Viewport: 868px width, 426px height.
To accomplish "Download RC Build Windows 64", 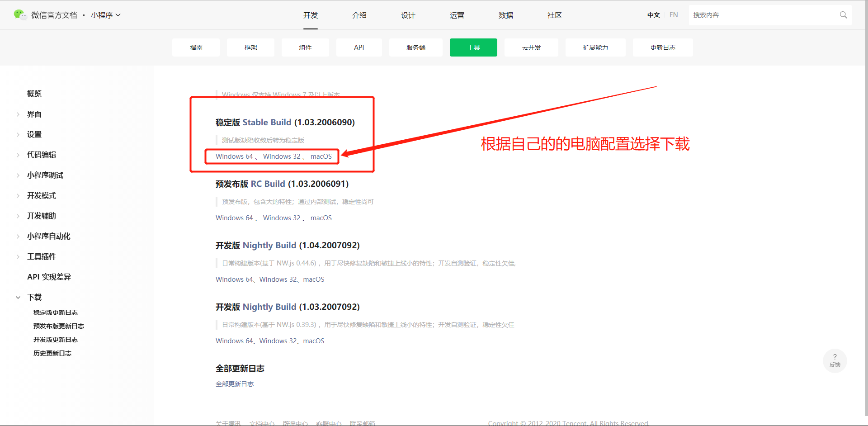I will coord(234,218).
